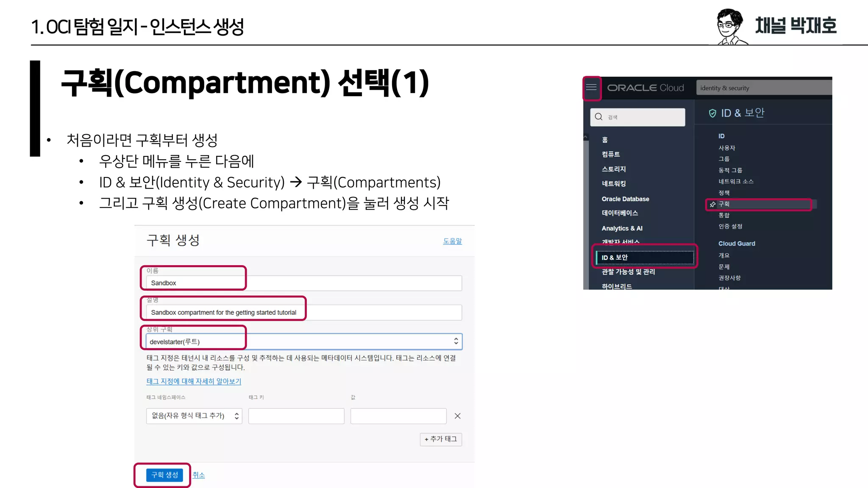Select 네트워킹 in the navigation menu

click(614, 183)
